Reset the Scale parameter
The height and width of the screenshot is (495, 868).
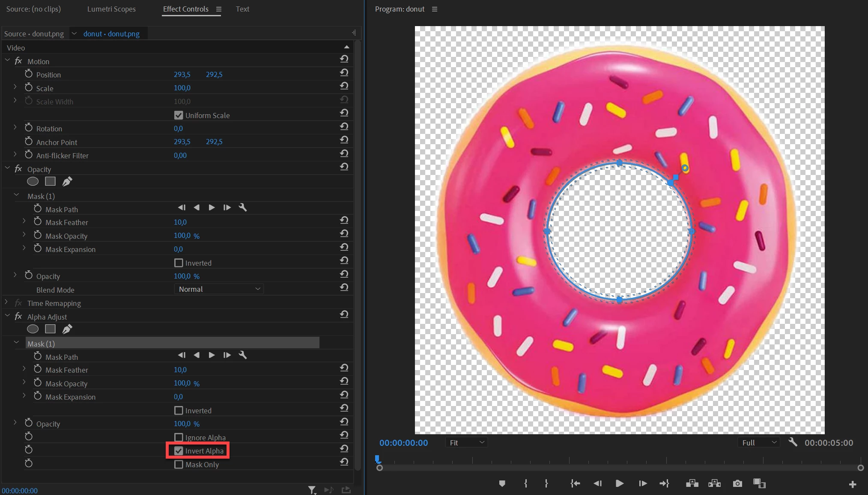click(x=344, y=86)
